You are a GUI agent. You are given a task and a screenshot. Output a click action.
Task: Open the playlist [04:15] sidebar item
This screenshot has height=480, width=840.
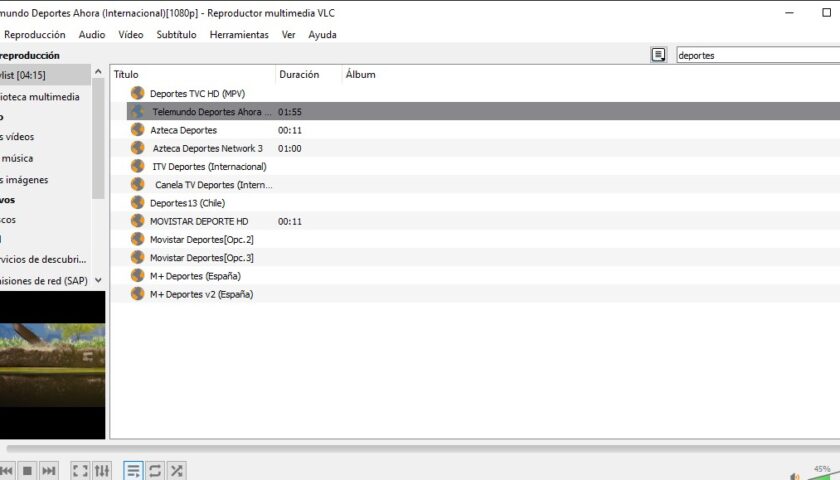click(x=45, y=75)
